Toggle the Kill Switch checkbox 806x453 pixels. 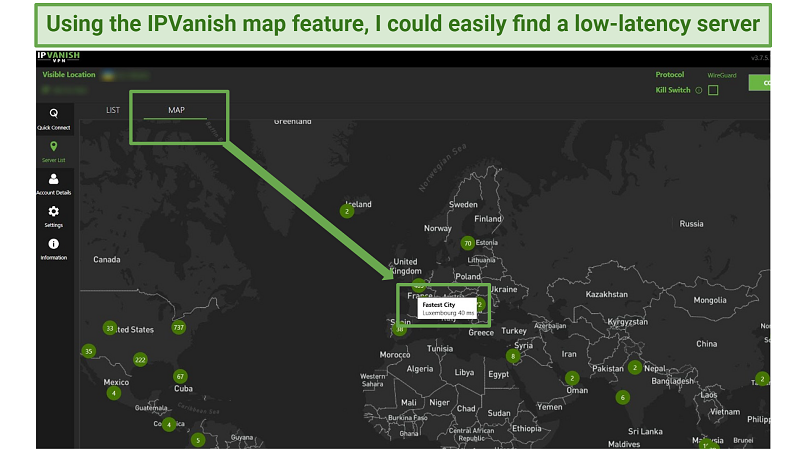coord(713,90)
